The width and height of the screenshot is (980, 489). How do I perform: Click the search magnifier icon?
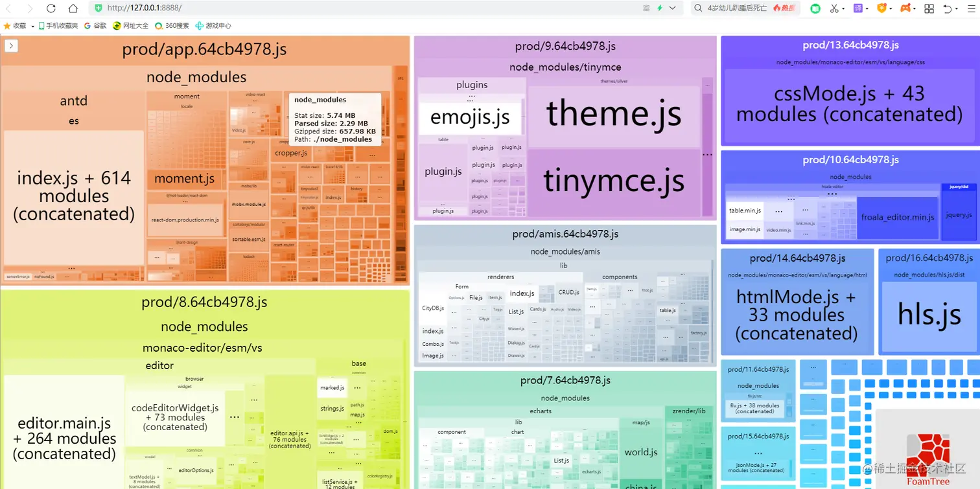tap(698, 8)
